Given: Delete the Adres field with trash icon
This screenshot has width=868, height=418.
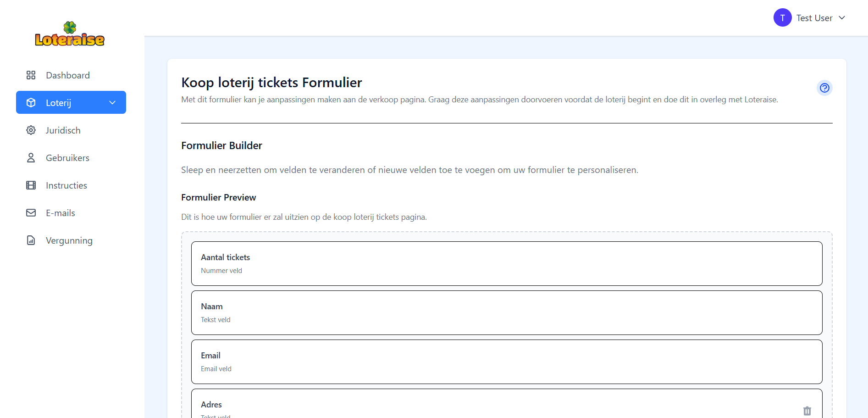Looking at the screenshot, I should (807, 411).
